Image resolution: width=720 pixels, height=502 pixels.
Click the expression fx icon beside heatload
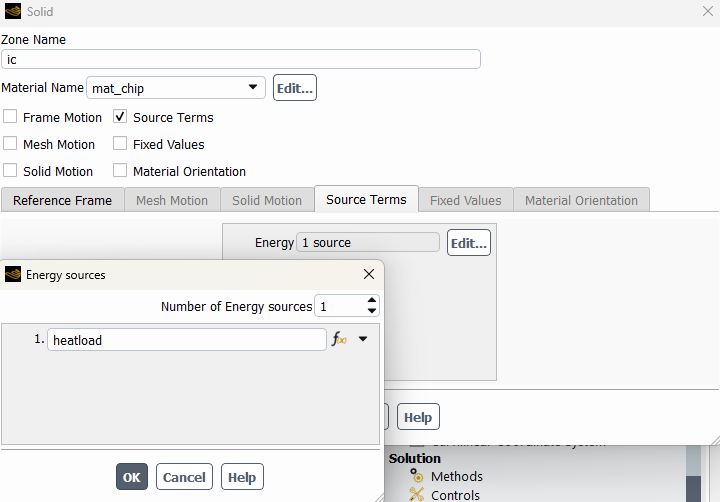[339, 340]
